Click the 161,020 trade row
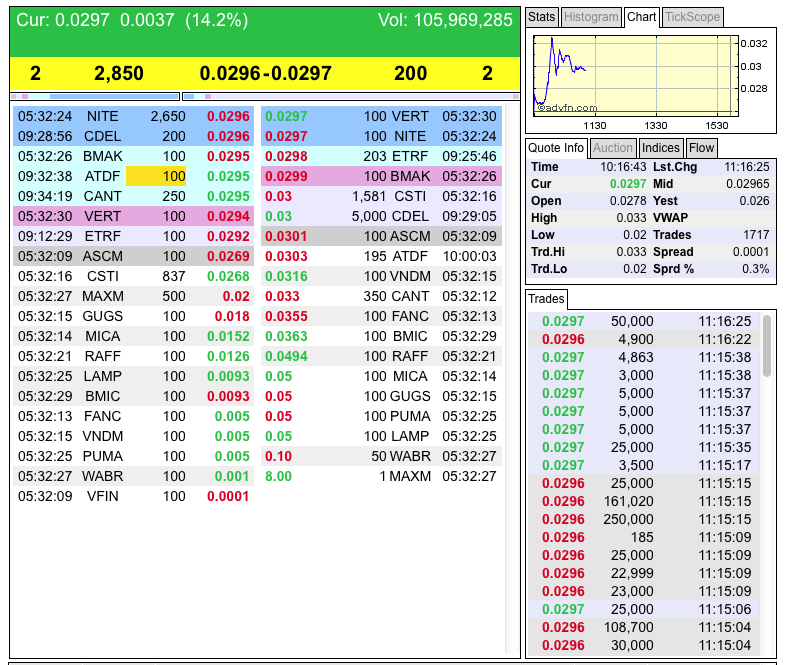Viewport: 788px width, 665px height. click(643, 501)
